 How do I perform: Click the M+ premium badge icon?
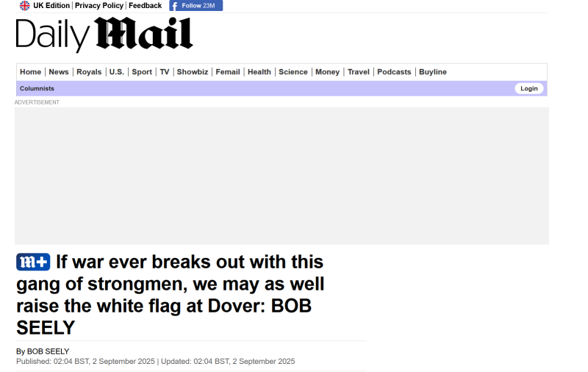click(33, 262)
